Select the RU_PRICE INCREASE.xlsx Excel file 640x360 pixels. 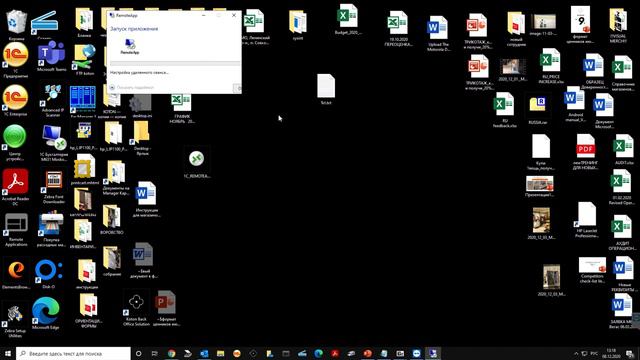(x=550, y=65)
